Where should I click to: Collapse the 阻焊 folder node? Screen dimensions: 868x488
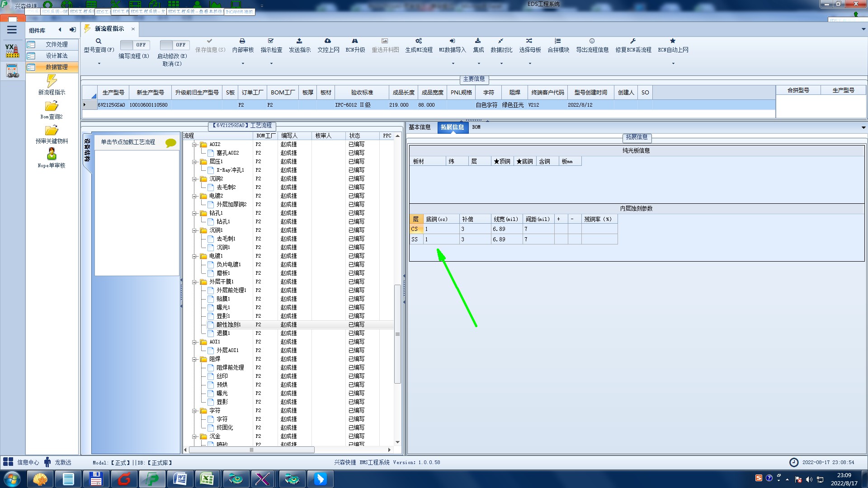[194, 359]
